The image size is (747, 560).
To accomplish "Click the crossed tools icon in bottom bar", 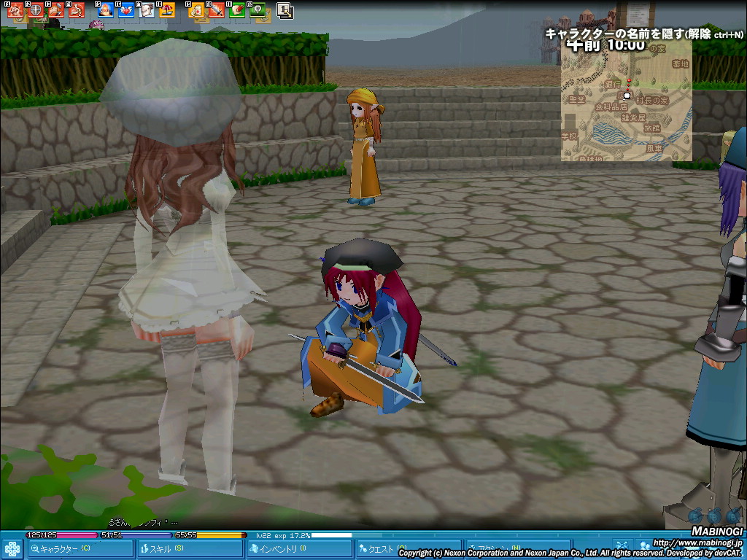I will tap(622, 546).
